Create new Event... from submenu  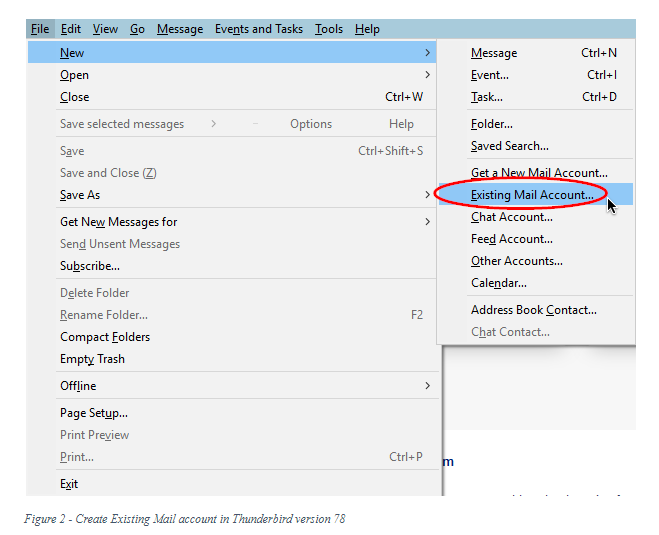(x=536, y=74)
